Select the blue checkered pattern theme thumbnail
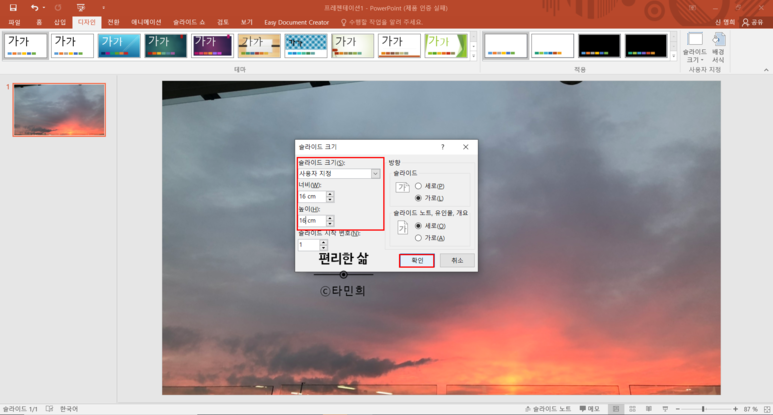 (306, 46)
